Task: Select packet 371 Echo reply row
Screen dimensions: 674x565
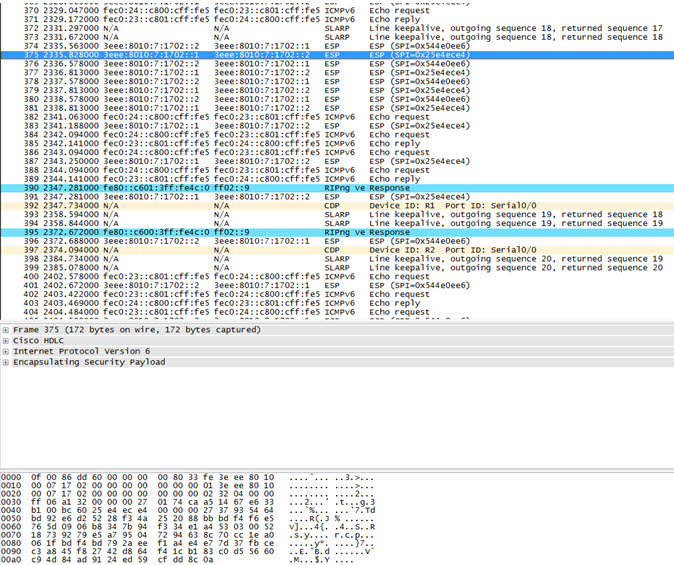Action: [337, 19]
